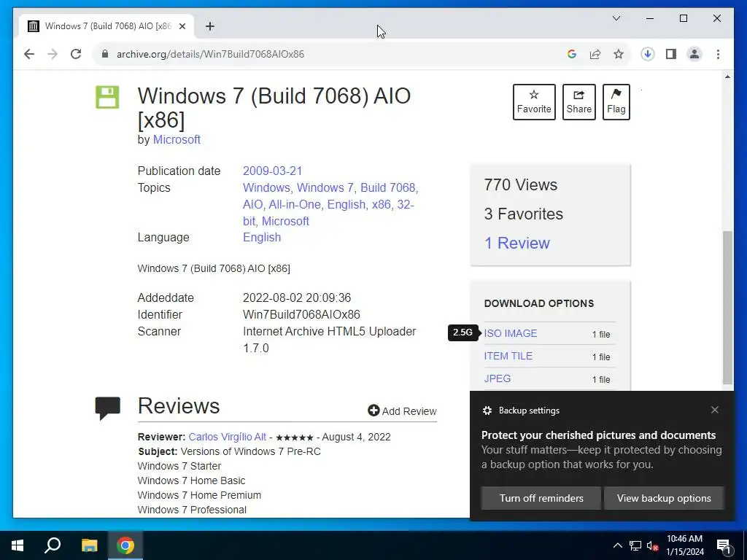Viewport: 747px width, 560px height.
Task: Toggle the Chrome side panel icon
Action: pyautogui.click(x=671, y=54)
